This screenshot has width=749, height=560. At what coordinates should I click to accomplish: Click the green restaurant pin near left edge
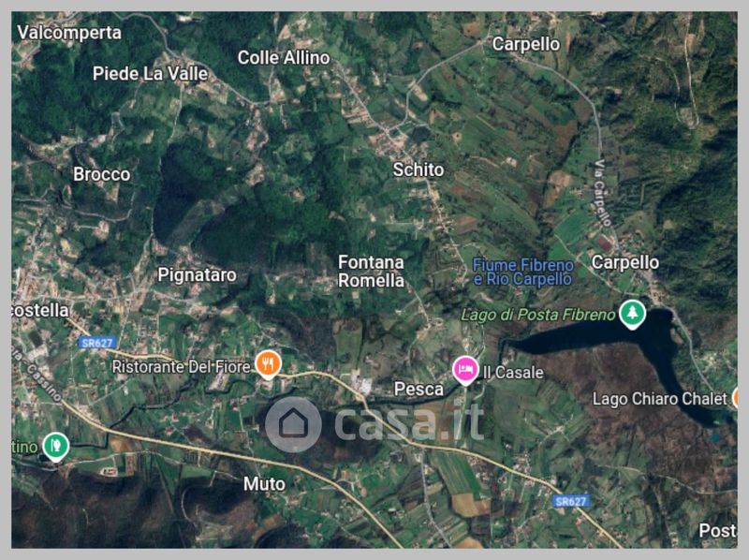click(x=56, y=447)
